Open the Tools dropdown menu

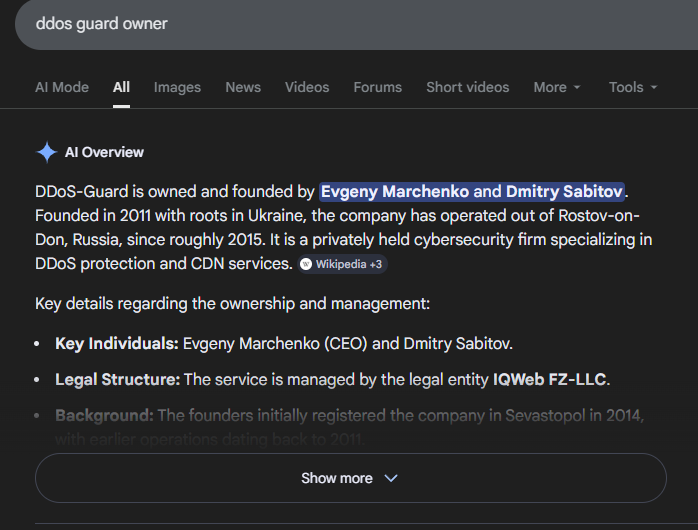[633, 87]
